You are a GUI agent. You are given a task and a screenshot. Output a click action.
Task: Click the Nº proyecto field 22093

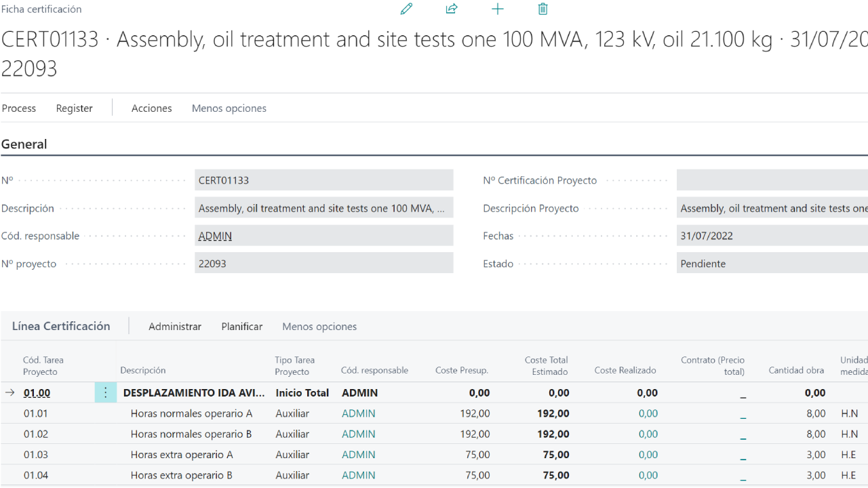point(323,264)
